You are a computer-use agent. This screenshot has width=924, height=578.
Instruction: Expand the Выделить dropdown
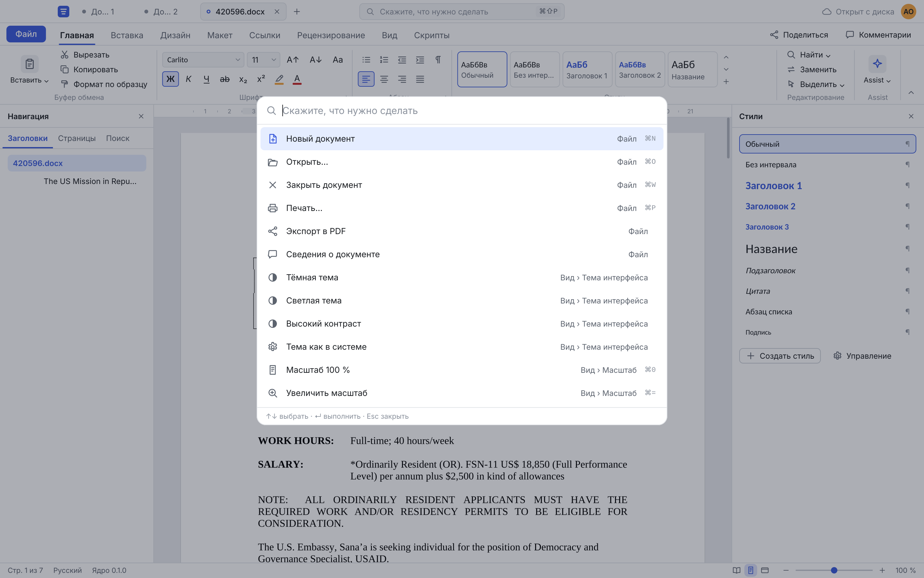click(x=816, y=84)
